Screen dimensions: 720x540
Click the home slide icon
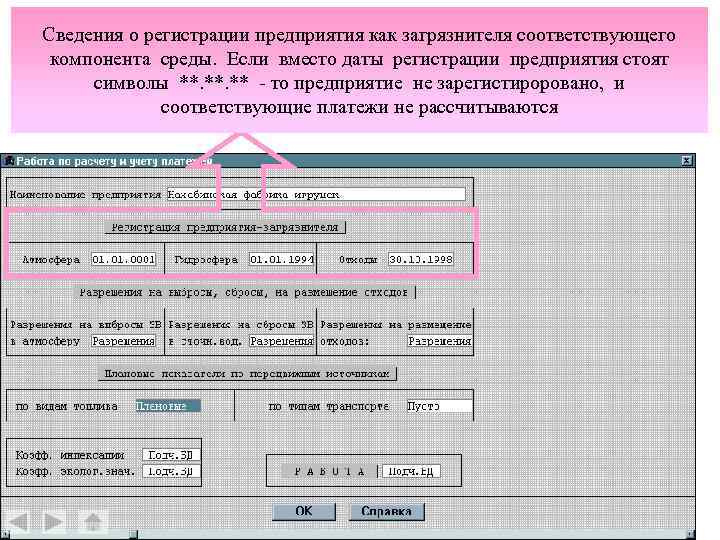coord(93,522)
